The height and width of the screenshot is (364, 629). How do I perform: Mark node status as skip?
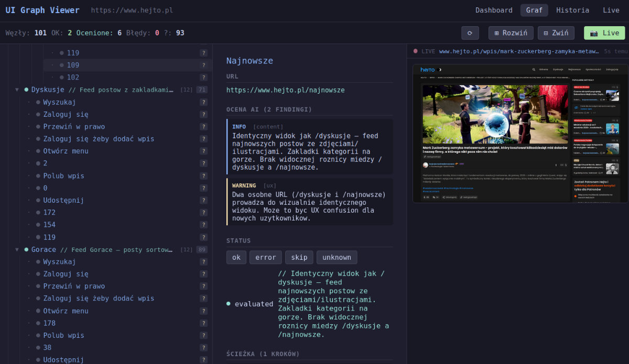tap(299, 257)
